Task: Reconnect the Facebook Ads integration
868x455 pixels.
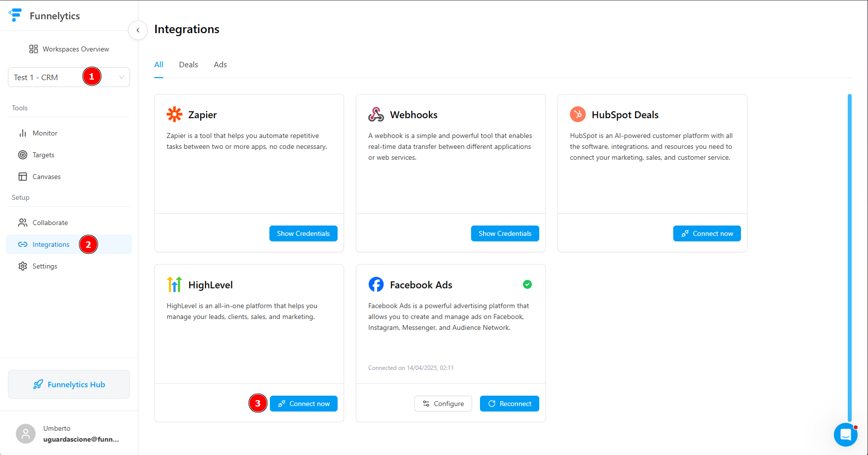Action: 510,404
